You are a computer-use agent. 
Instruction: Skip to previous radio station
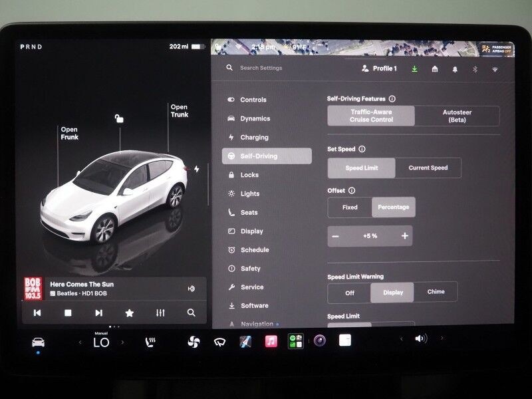(x=37, y=313)
